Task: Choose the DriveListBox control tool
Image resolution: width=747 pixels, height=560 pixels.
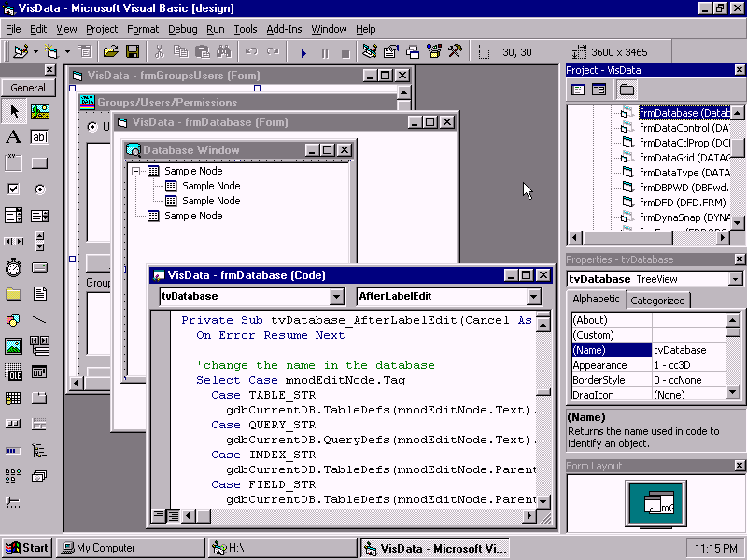Action: pyautogui.click(x=39, y=267)
